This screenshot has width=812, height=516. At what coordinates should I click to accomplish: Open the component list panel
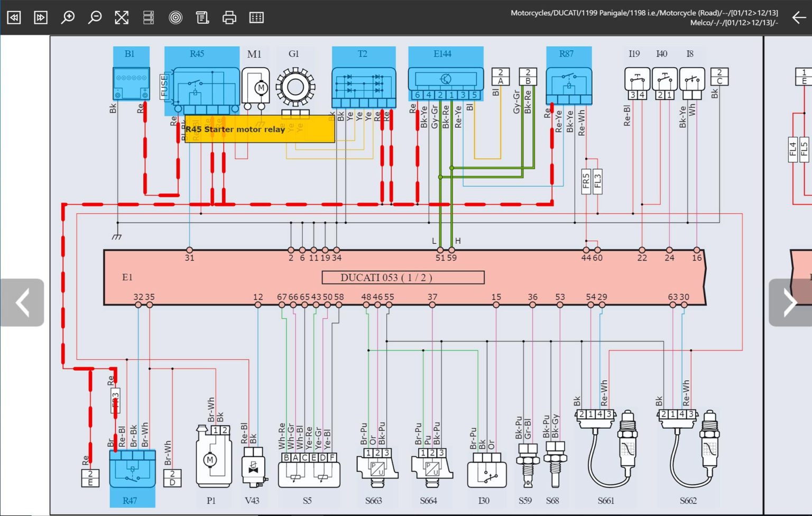[149, 17]
